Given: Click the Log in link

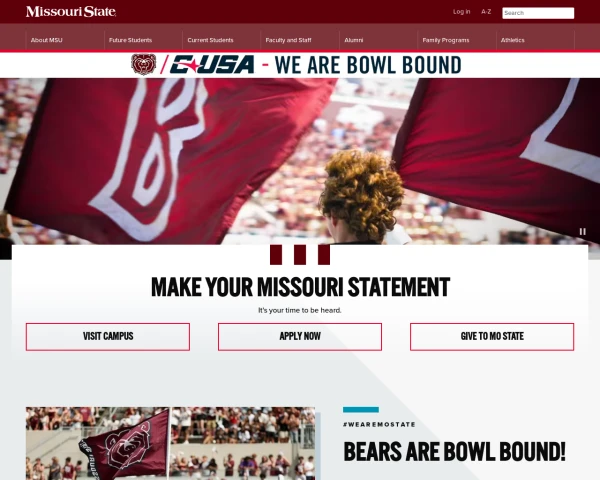Looking at the screenshot, I should [x=461, y=12].
